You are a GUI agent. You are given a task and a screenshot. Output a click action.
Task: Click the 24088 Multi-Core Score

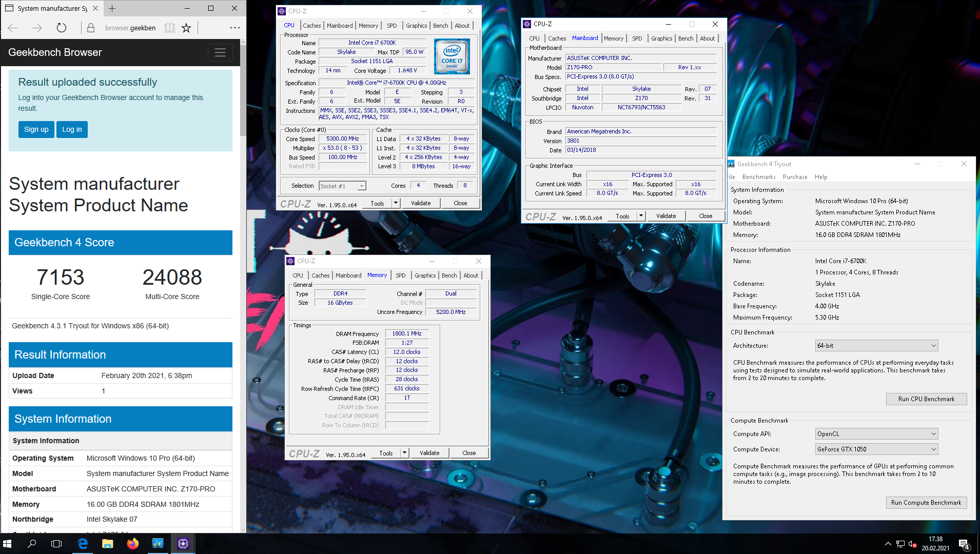(x=172, y=278)
